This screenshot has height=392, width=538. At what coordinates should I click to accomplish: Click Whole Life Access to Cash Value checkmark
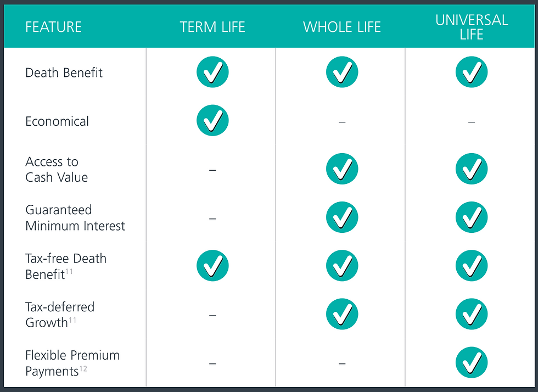point(342,169)
